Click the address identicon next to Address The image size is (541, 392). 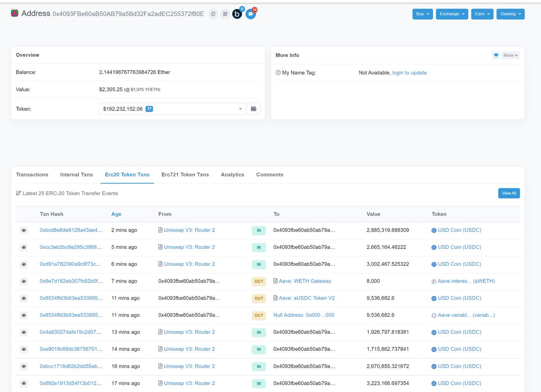pos(15,14)
